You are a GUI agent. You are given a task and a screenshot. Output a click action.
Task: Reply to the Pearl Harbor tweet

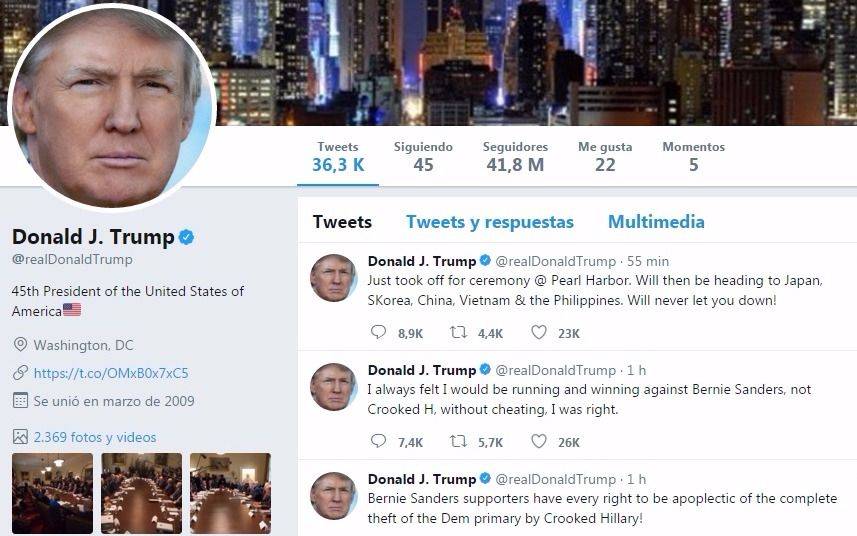point(378,332)
